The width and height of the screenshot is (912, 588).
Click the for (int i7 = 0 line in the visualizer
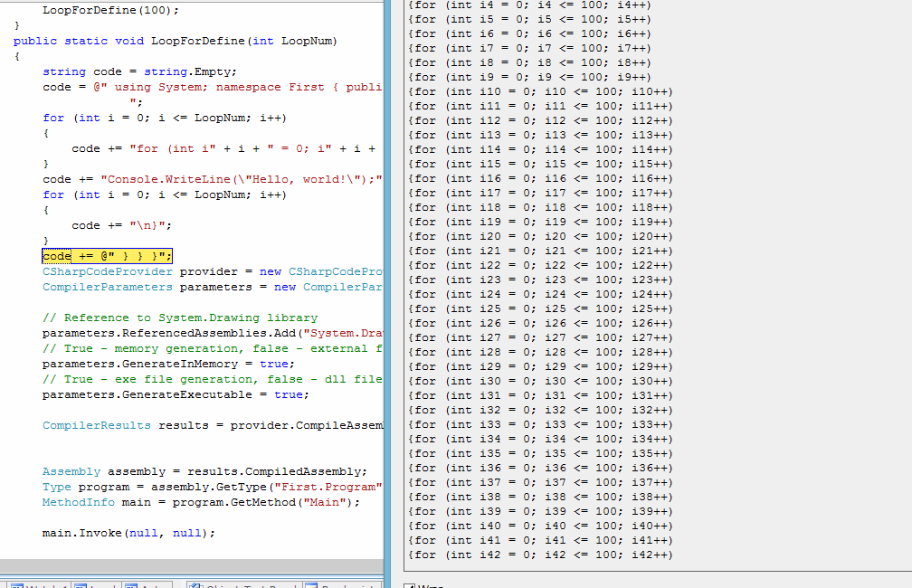click(530, 48)
